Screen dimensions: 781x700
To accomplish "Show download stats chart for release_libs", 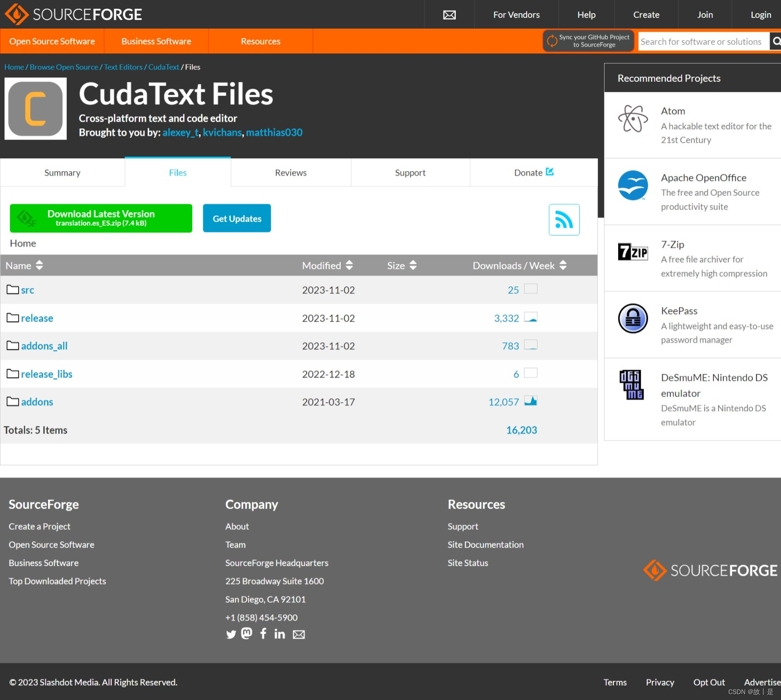I will tap(531, 373).
